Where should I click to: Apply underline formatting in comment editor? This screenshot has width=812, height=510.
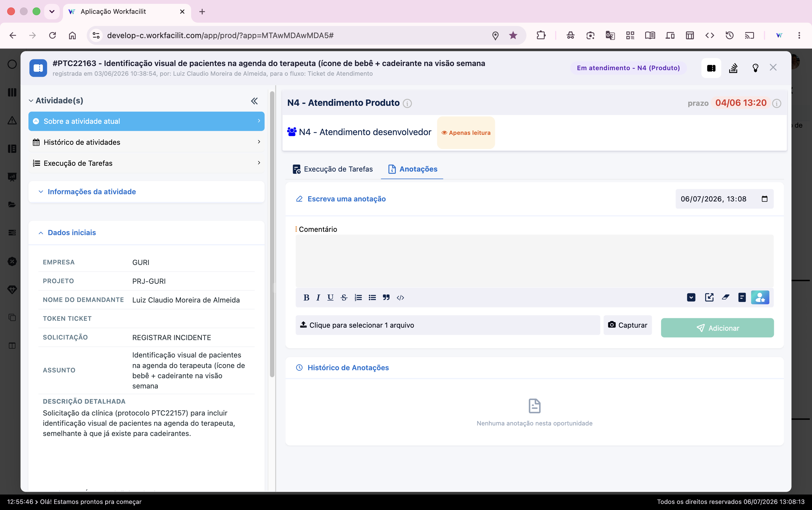(x=331, y=298)
